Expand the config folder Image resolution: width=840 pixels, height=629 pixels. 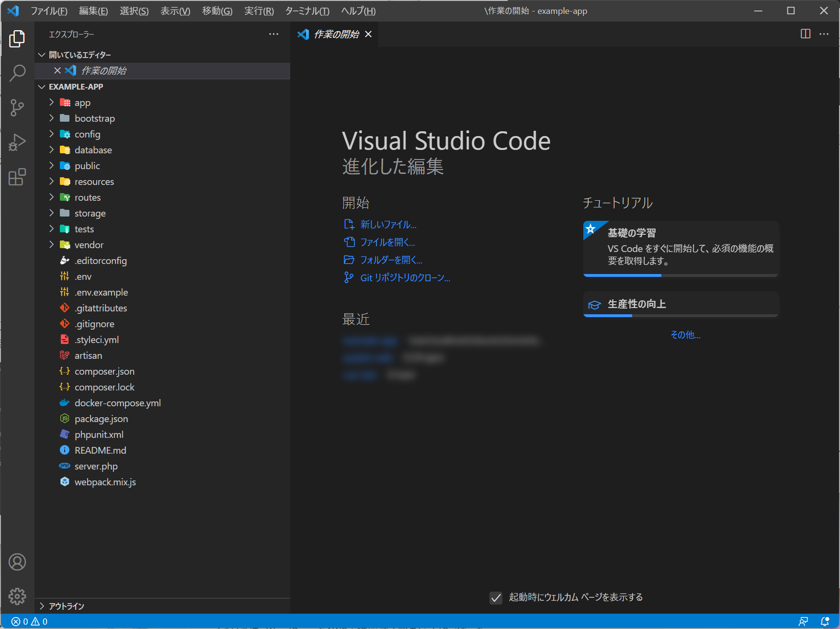point(51,134)
